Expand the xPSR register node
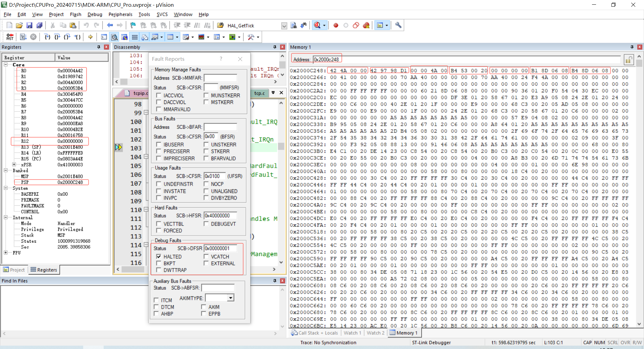 pyautogui.click(x=14, y=164)
